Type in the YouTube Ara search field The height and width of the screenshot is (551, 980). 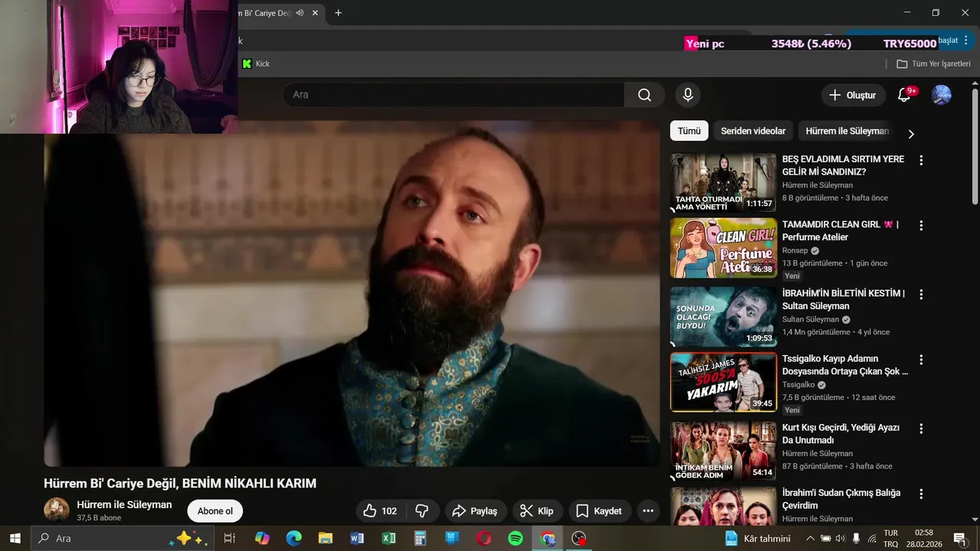coord(453,95)
